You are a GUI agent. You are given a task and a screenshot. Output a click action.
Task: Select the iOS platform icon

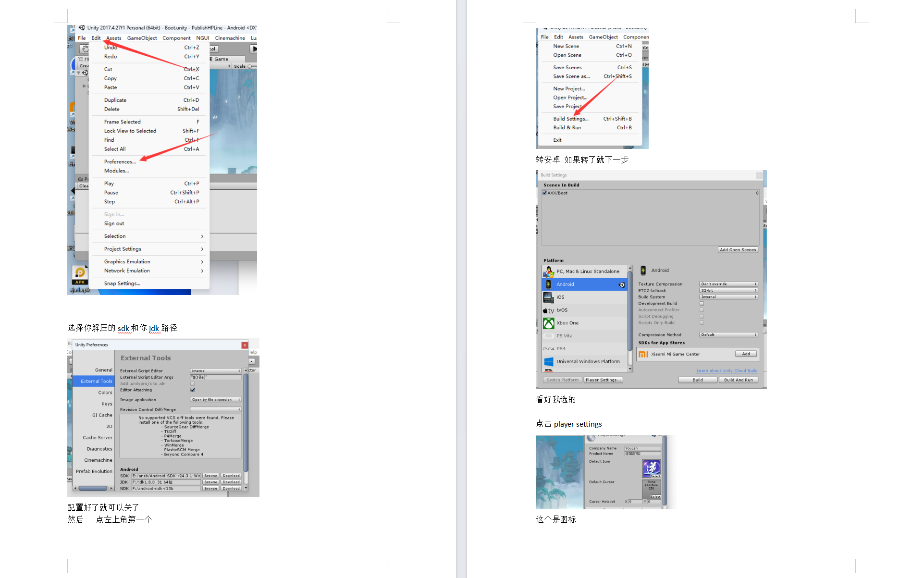coord(548,297)
